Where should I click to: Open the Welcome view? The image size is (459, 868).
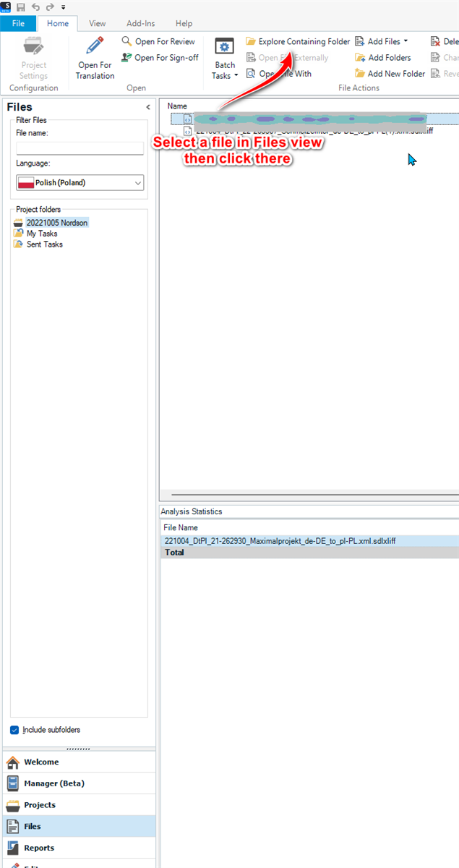(79, 762)
